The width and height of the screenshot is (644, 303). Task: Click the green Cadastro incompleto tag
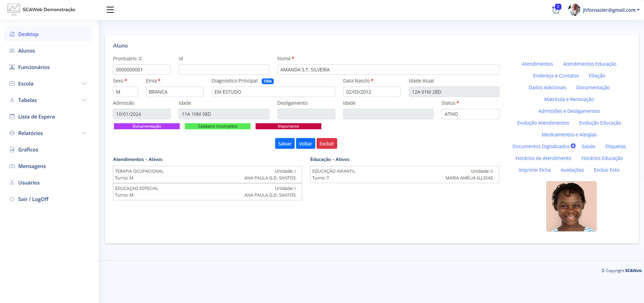(217, 126)
